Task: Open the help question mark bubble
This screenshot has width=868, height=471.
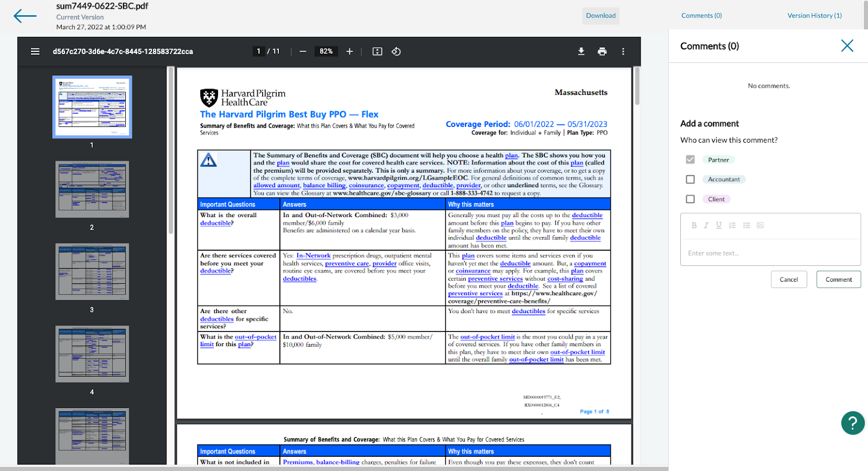Action: (853, 423)
